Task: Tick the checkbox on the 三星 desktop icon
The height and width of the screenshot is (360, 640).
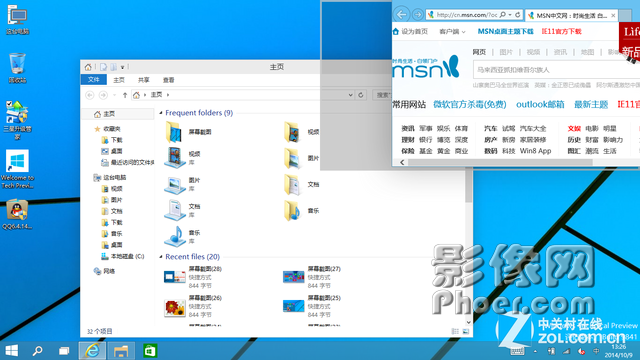Action: [9, 104]
